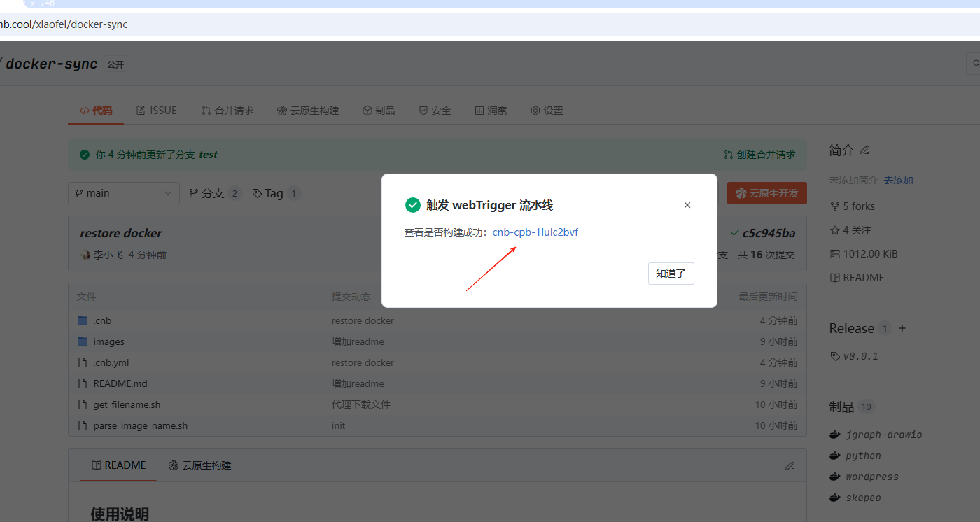Viewport: 980px width, 522px height.
Task: Click the author 李小飞
Action: coord(108,255)
